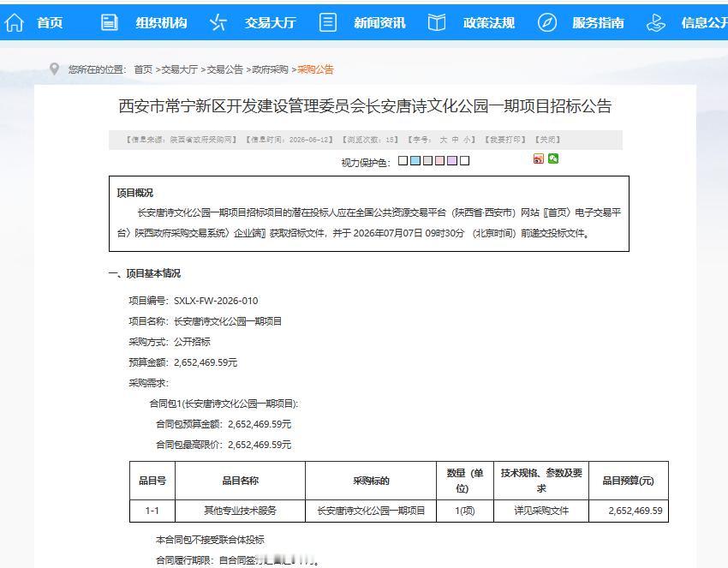Share via the WeChat icon

(553, 158)
